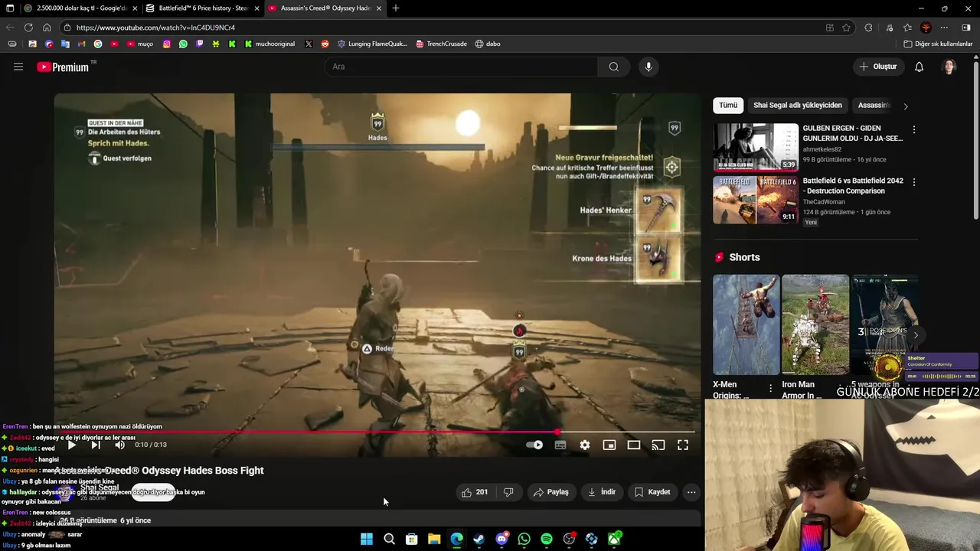
Task: Open taskbar search
Action: [389, 540]
